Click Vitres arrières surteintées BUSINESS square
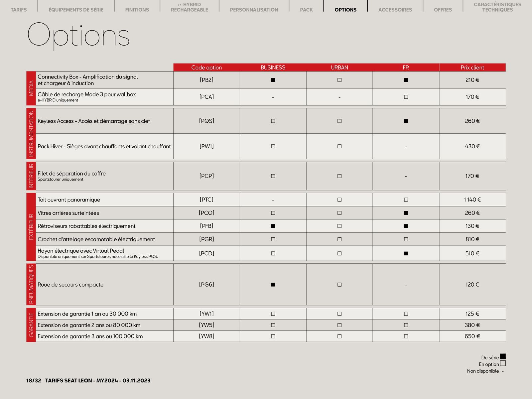Image resolution: width=532 pixels, height=399 pixels. point(273,213)
